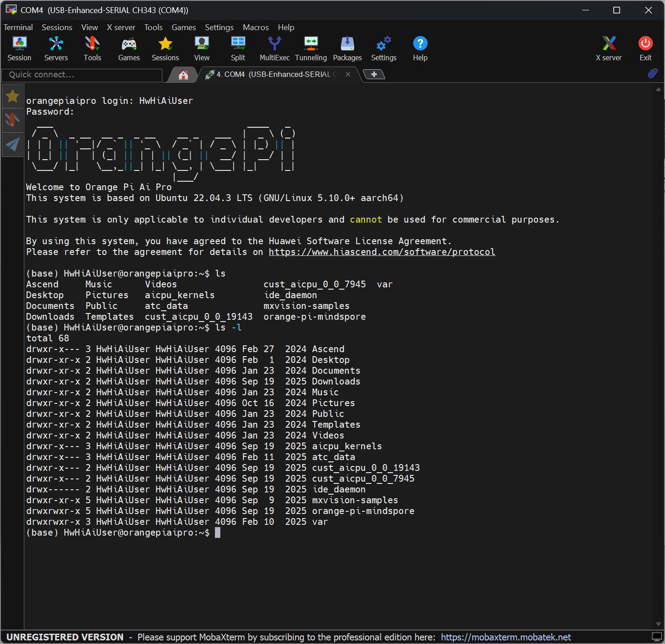Open the MultiExec toolbar icon
The width and height of the screenshot is (665, 644).
pyautogui.click(x=275, y=49)
